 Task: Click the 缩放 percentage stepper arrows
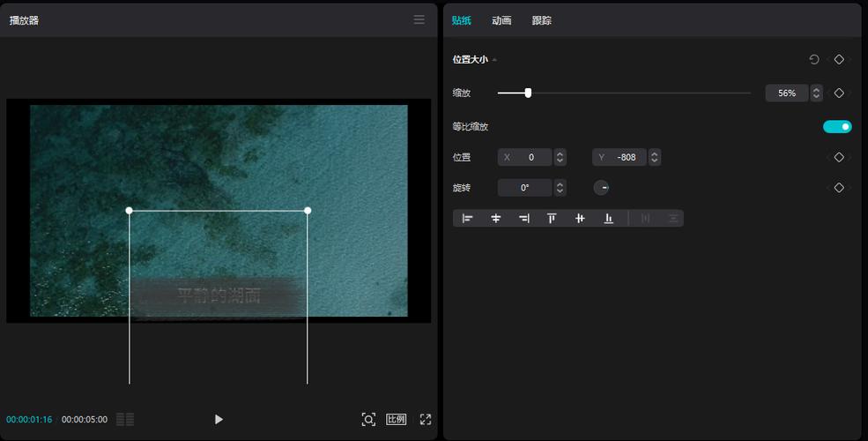[817, 93]
